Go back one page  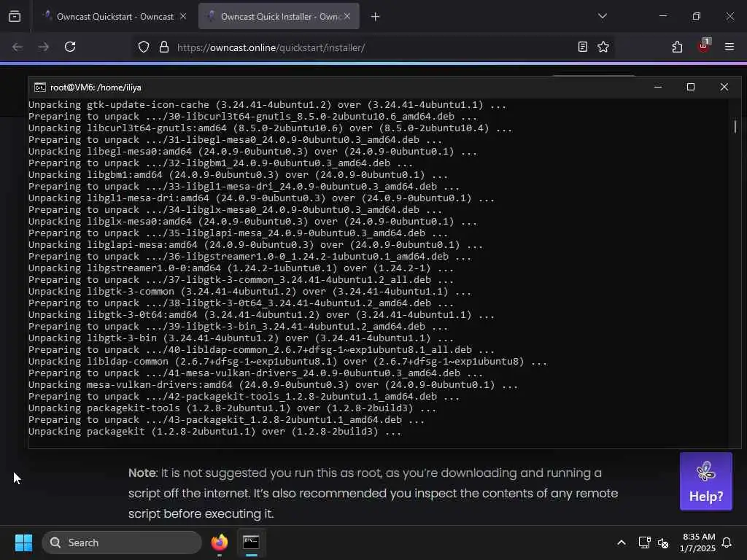pos(18,47)
